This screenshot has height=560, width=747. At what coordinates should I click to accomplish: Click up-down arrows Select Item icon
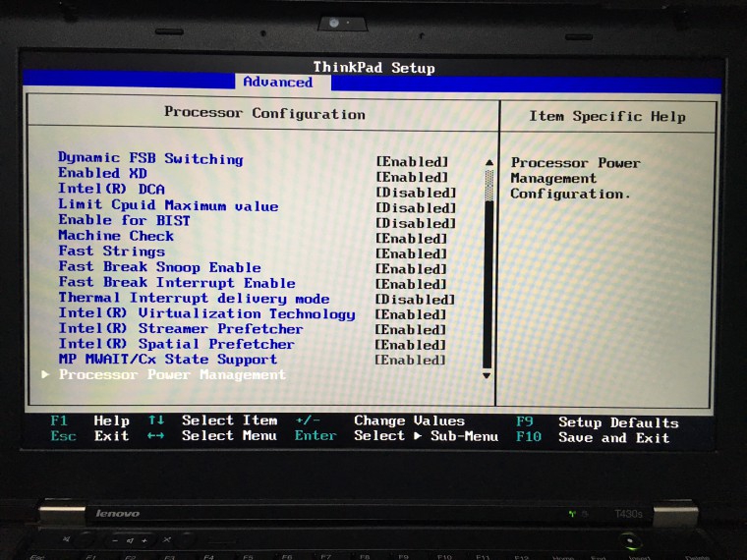coord(156,420)
